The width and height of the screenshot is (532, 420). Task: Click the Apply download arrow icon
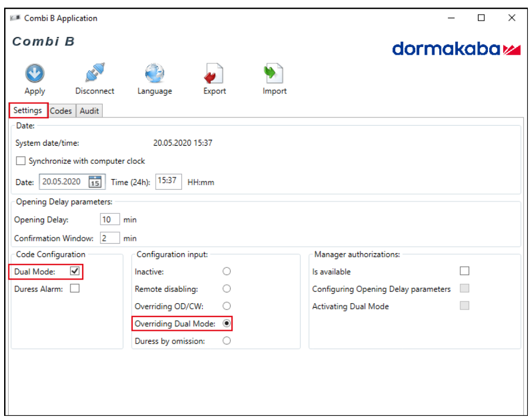[x=35, y=73]
